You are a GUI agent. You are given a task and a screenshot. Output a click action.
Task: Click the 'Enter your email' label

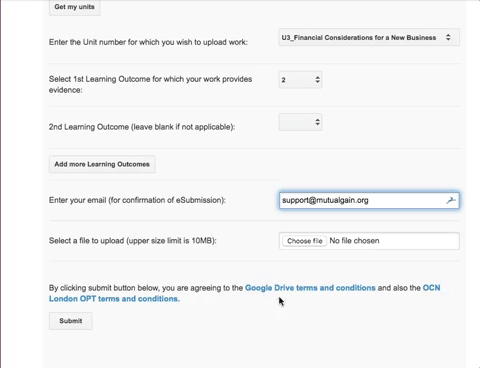point(137,200)
